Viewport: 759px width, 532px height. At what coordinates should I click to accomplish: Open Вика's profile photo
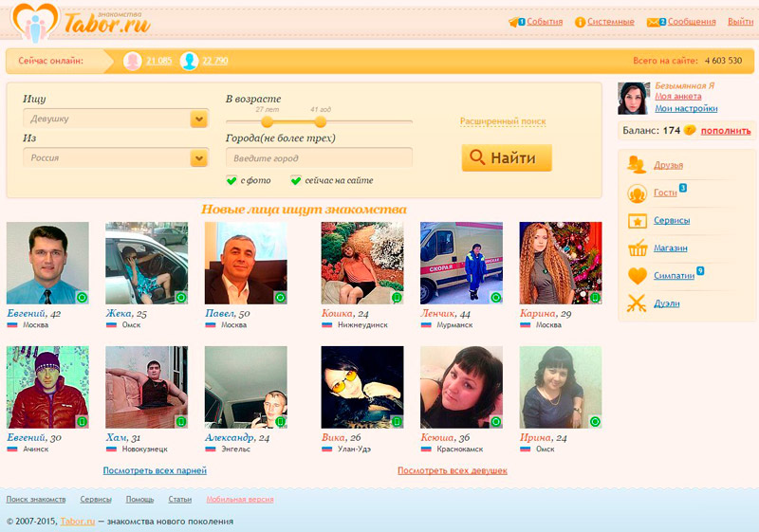pyautogui.click(x=362, y=387)
